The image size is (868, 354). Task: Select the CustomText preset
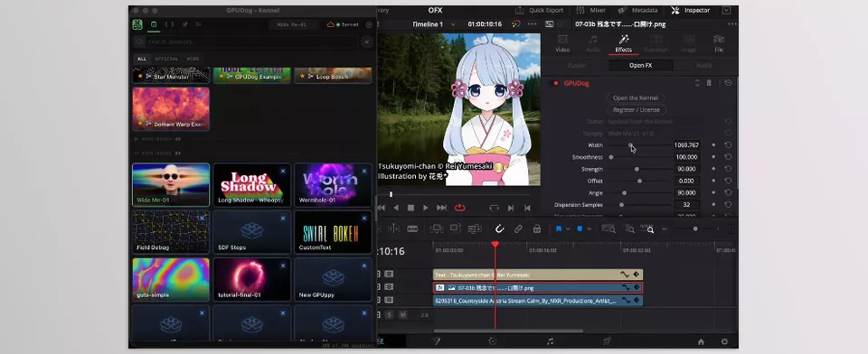pyautogui.click(x=333, y=232)
